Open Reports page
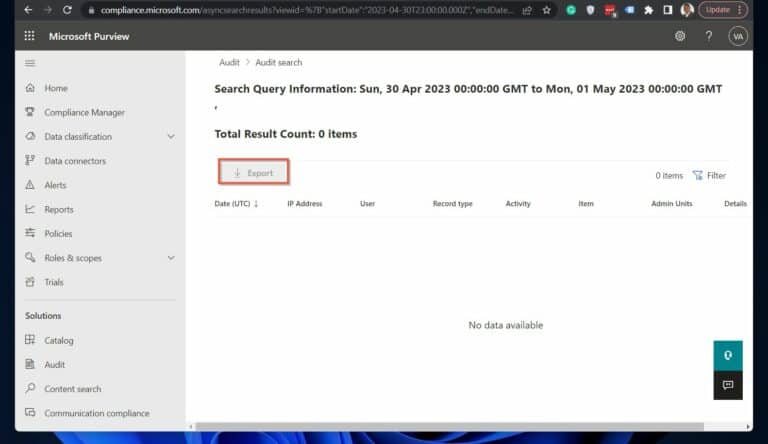 pos(59,210)
